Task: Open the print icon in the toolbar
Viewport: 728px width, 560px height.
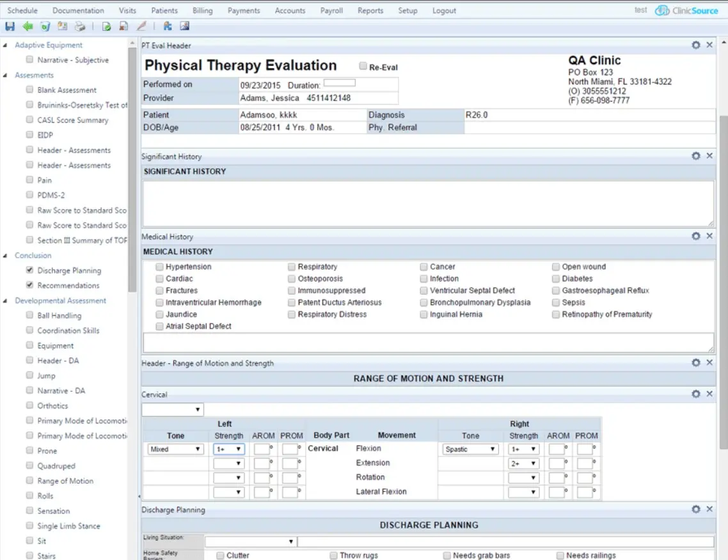Action: [x=79, y=26]
